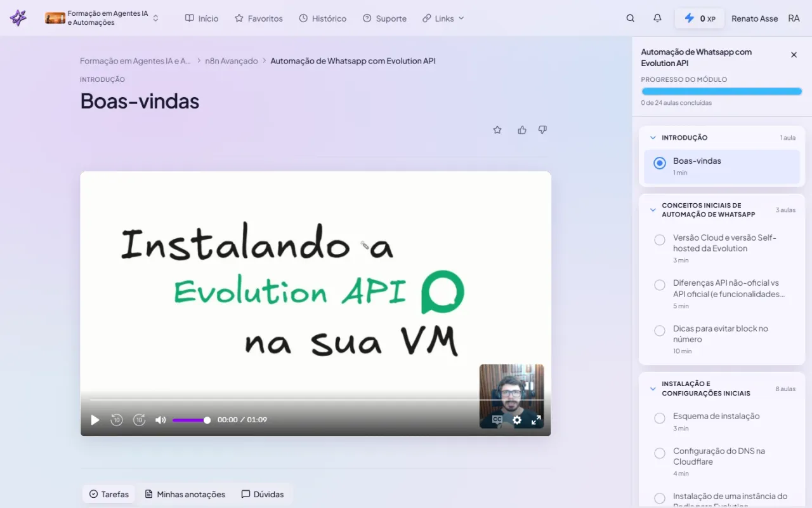Open lesson Esquema de instalação
This screenshot has height=508, width=812.
pos(716,416)
